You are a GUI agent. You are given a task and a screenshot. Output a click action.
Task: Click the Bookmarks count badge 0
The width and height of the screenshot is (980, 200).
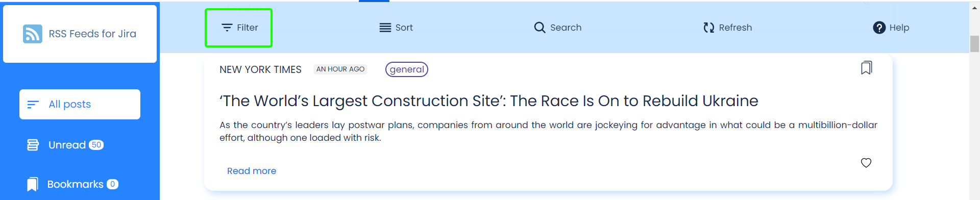coord(113,184)
